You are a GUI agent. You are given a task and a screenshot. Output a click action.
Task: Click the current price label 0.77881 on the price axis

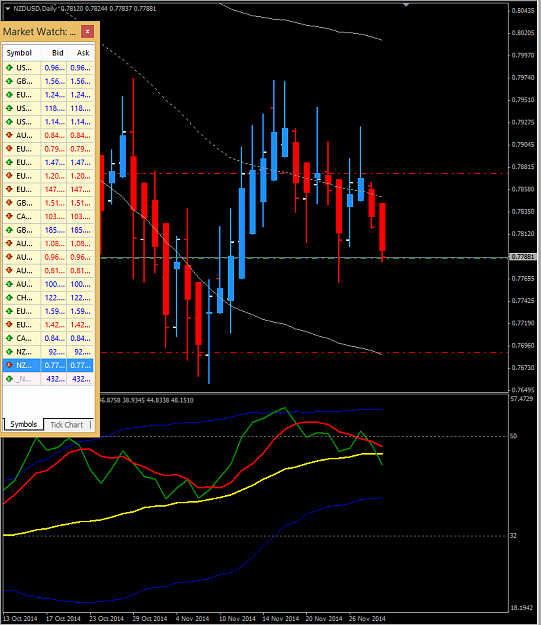pos(523,257)
